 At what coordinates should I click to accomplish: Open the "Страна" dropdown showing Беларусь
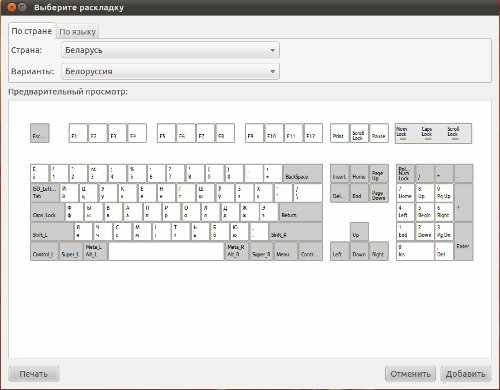(170, 50)
